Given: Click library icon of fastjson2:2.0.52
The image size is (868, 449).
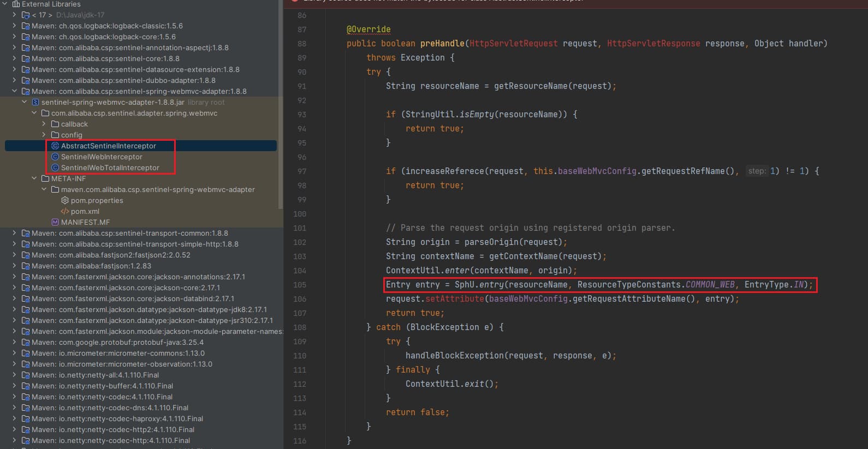Looking at the screenshot, I should [26, 255].
